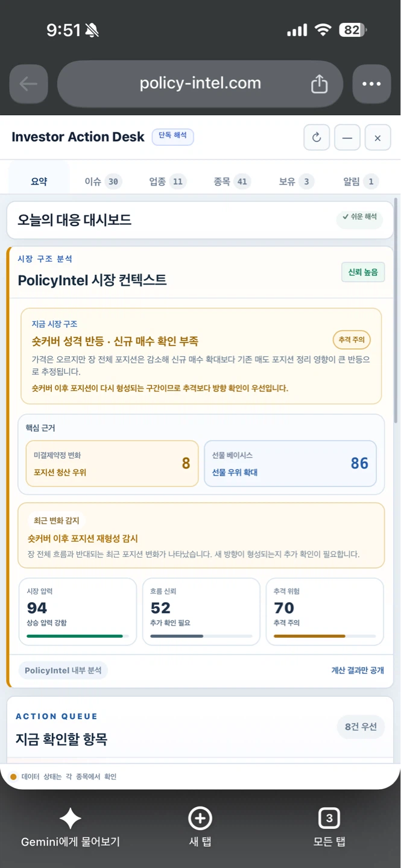Toggle the 단독 해석 badge
The image size is (401, 868).
pos(172,137)
